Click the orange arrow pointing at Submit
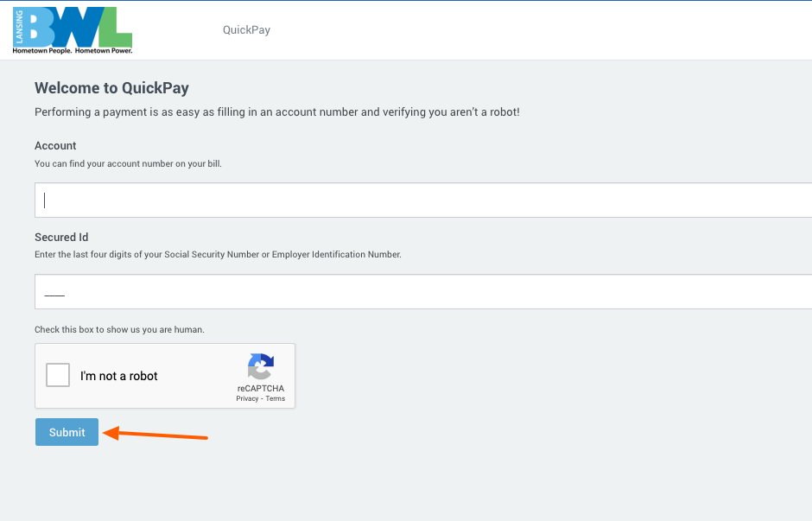This screenshot has width=812, height=521. pyautogui.click(x=155, y=434)
